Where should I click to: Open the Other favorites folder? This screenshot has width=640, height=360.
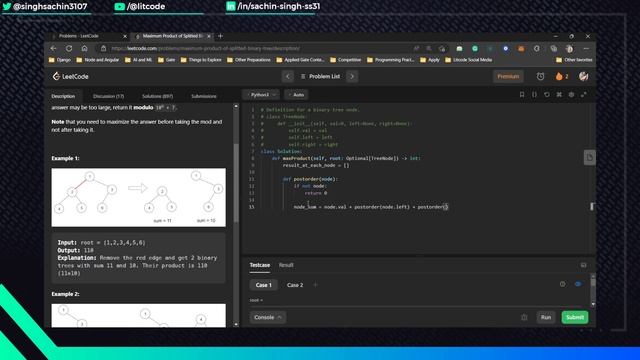click(x=574, y=60)
